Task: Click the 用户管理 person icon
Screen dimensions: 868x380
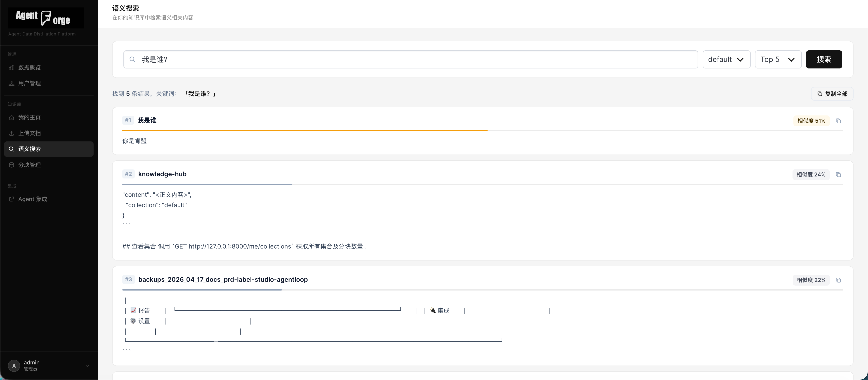Action: pyautogui.click(x=12, y=83)
